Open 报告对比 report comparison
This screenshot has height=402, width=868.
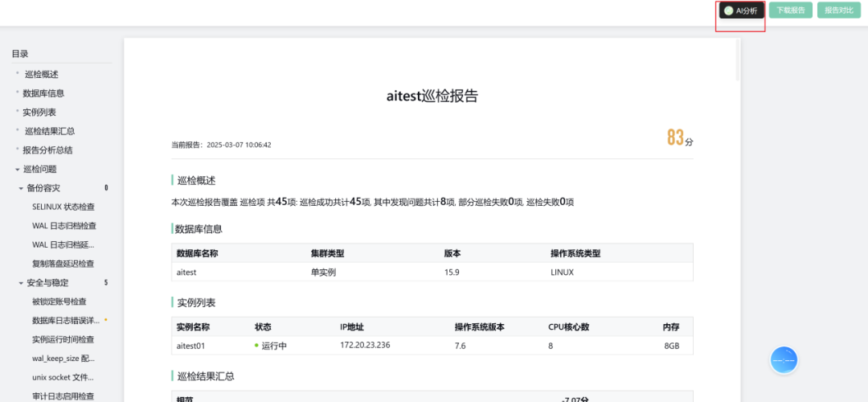838,10
